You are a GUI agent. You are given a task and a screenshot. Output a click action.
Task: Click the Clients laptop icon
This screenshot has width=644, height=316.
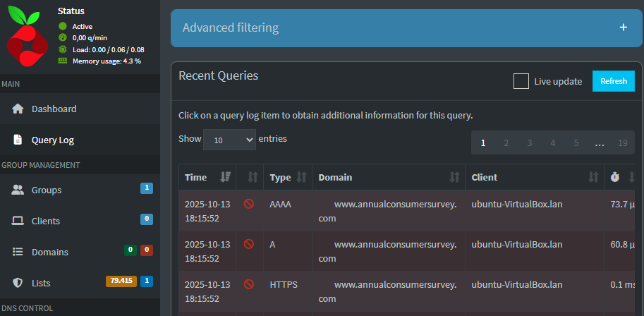18,221
